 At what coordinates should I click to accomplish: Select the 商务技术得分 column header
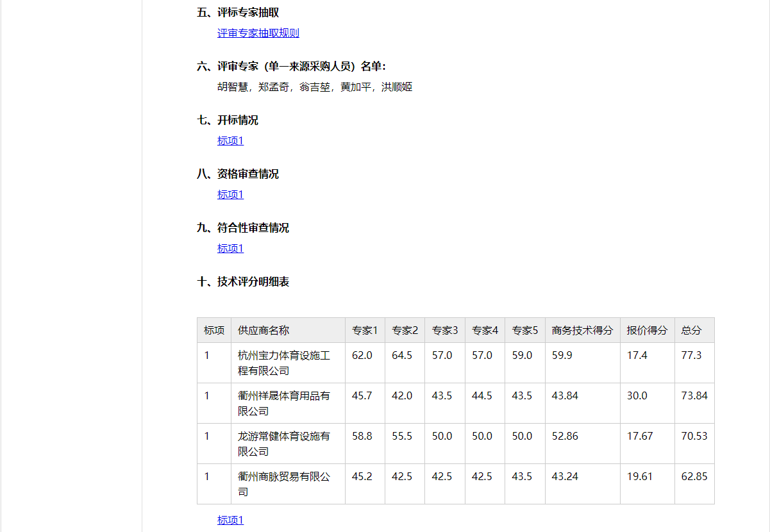tap(582, 331)
